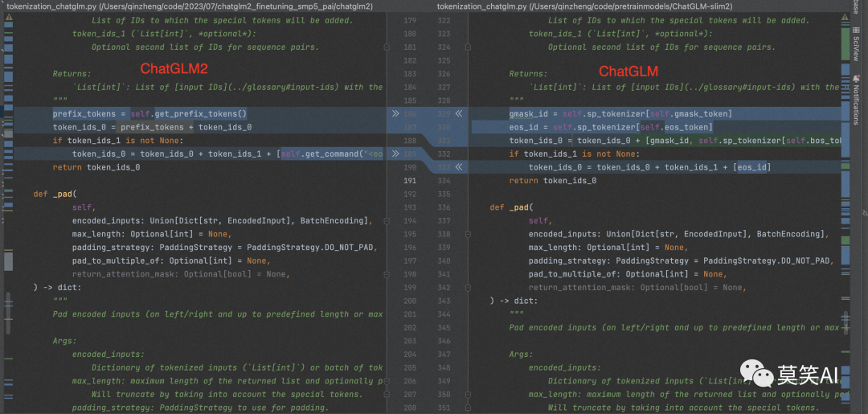Toggle fold marker at right line 342
Viewport: 868px width, 414px height.
pyautogui.click(x=468, y=287)
